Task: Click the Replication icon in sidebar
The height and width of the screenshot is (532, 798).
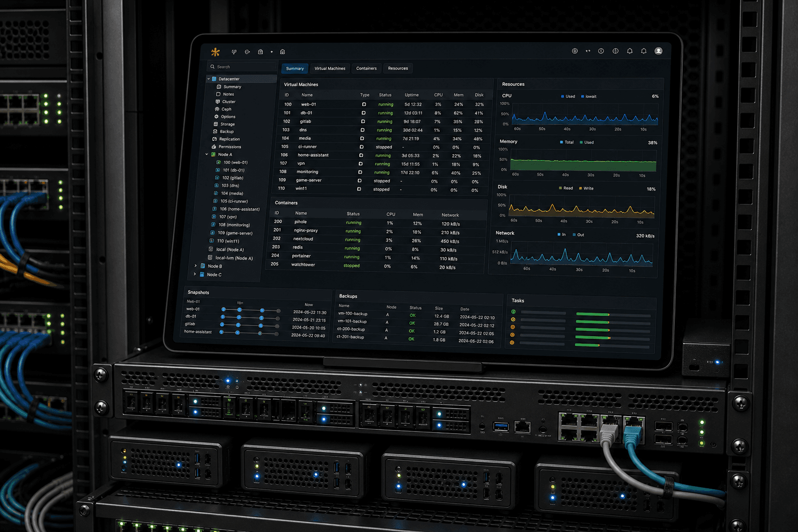Action: coord(215,139)
